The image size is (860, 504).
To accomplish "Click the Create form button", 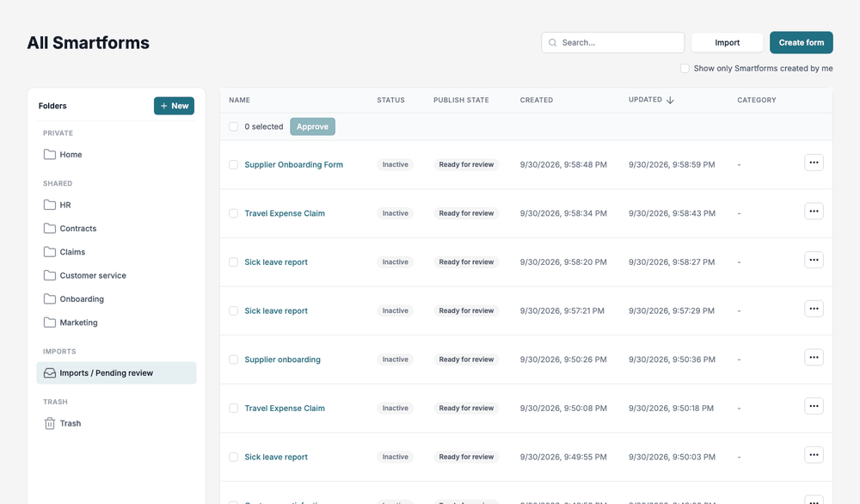I will (x=802, y=43).
